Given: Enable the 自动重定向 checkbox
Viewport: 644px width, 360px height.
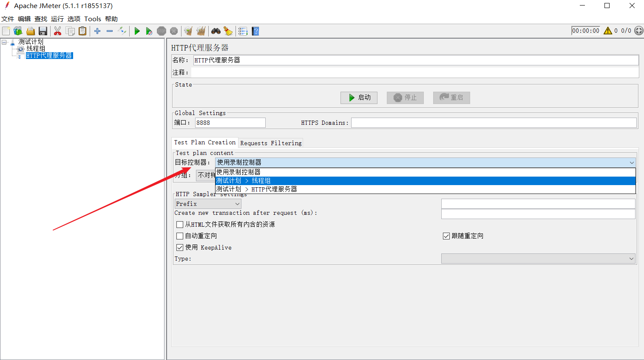Looking at the screenshot, I should click(x=179, y=236).
